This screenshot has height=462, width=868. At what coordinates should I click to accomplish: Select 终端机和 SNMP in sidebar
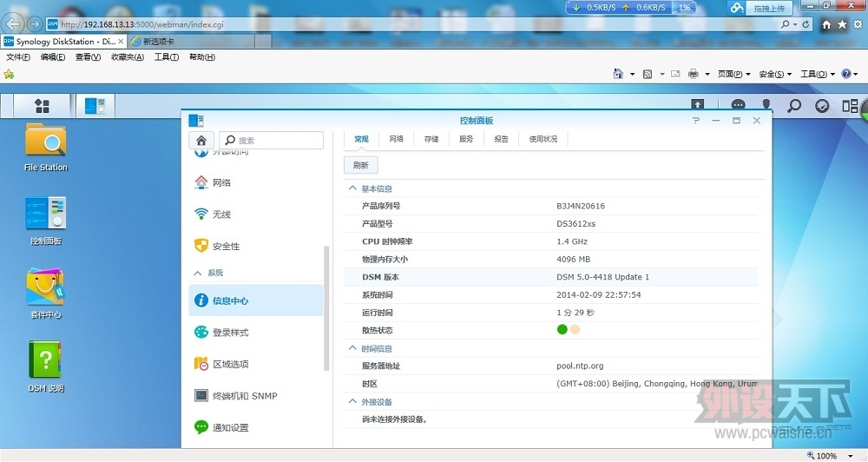[x=256, y=395]
